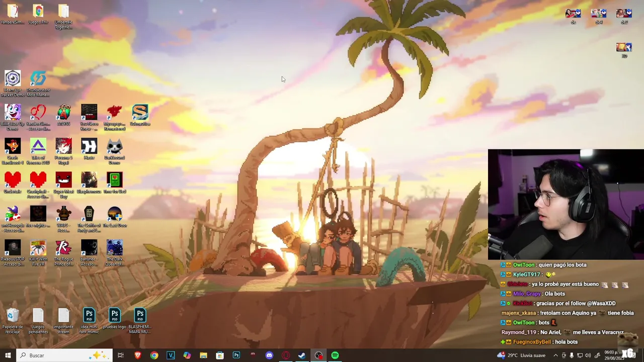Launch Tales of Kenzera ZAU
This screenshot has height=362, width=644.
coord(38,151)
